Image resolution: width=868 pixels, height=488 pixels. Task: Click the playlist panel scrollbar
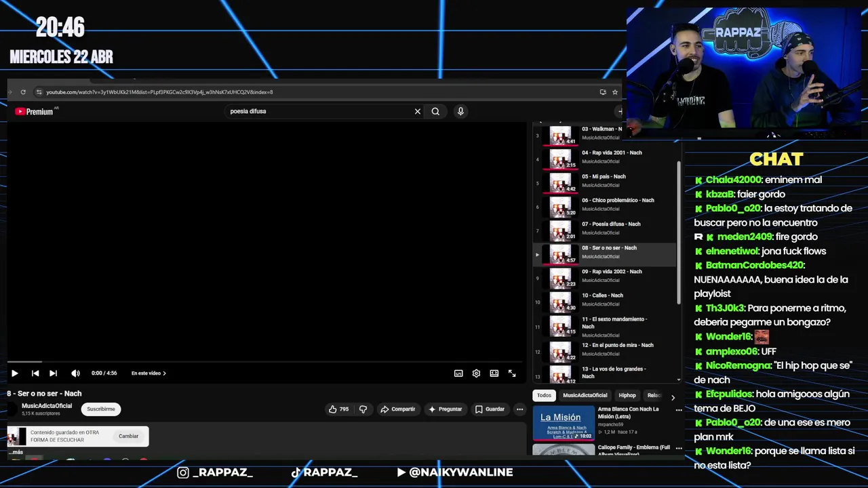click(678, 234)
